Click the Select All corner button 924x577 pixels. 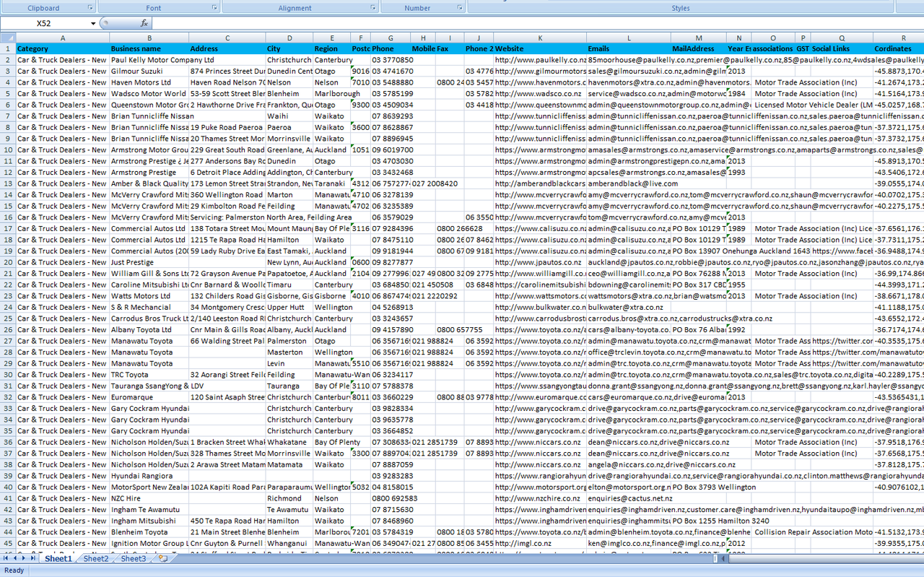(x=7, y=38)
